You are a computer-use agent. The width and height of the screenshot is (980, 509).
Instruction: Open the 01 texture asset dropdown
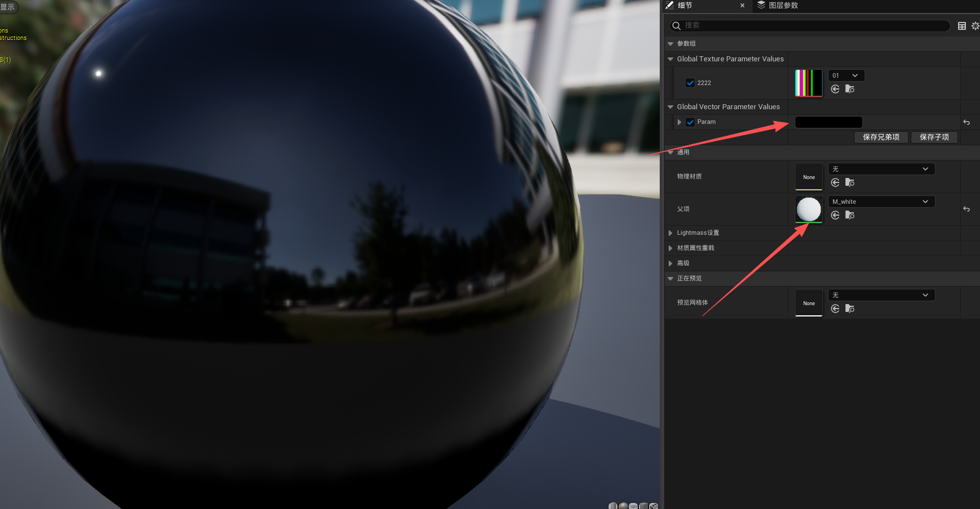[x=846, y=75]
